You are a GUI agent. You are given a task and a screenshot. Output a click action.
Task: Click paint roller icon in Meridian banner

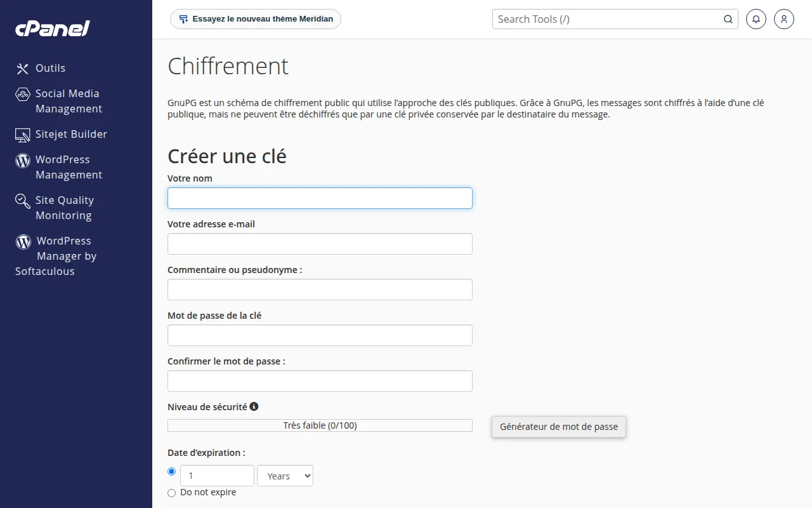tap(183, 19)
